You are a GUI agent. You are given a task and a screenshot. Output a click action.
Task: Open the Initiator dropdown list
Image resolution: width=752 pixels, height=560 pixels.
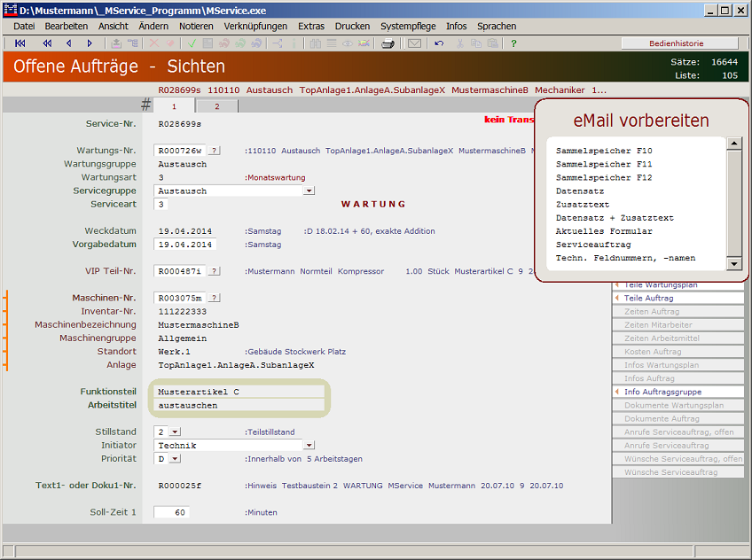[x=309, y=446]
